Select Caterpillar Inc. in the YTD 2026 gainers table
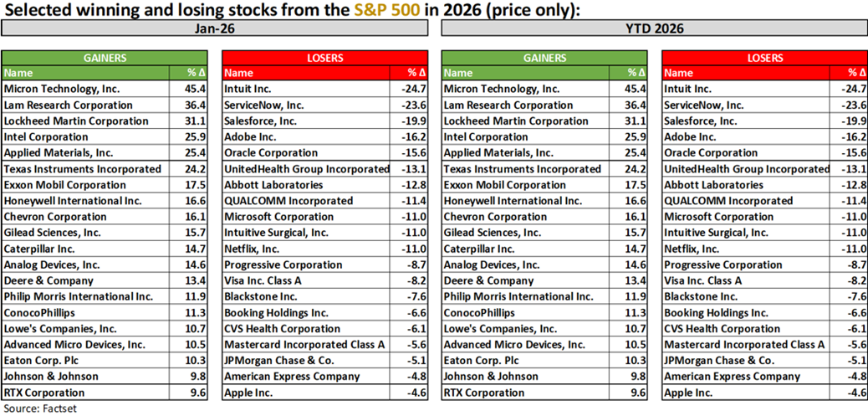Image resolution: width=868 pixels, height=416 pixels. click(x=479, y=249)
